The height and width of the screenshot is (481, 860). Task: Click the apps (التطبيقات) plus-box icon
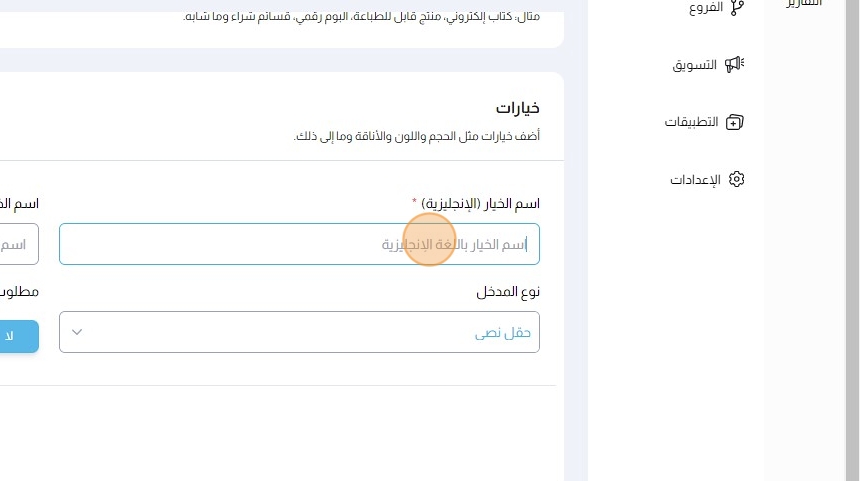coord(736,122)
